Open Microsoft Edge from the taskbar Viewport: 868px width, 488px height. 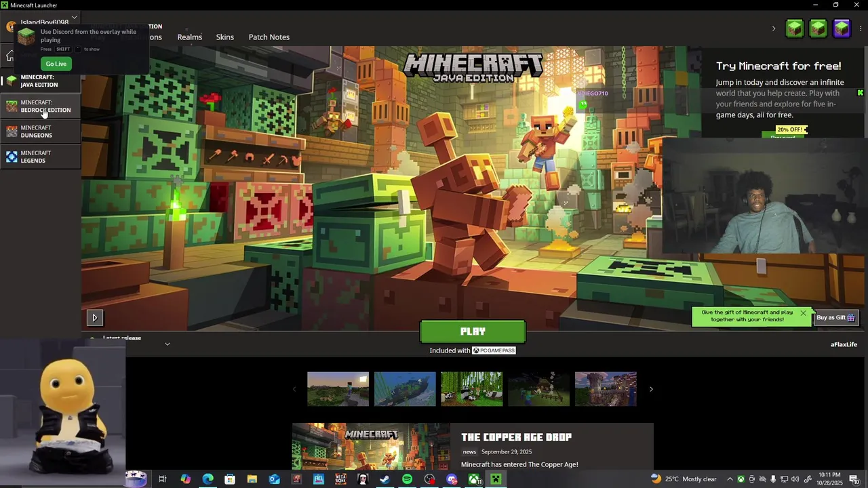(208, 479)
